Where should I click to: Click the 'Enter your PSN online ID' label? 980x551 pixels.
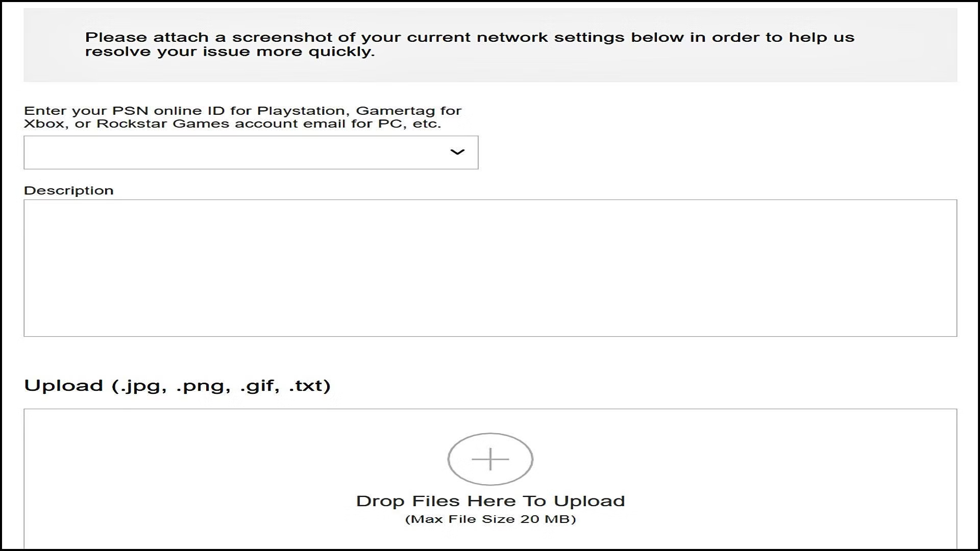click(242, 111)
